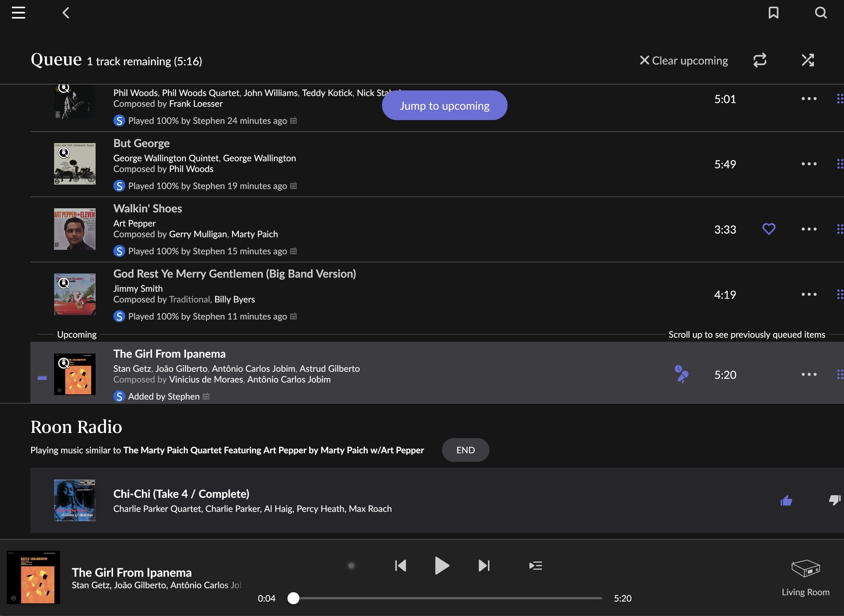Open the Living Room zone selector
The width and height of the screenshot is (844, 616).
805,576
